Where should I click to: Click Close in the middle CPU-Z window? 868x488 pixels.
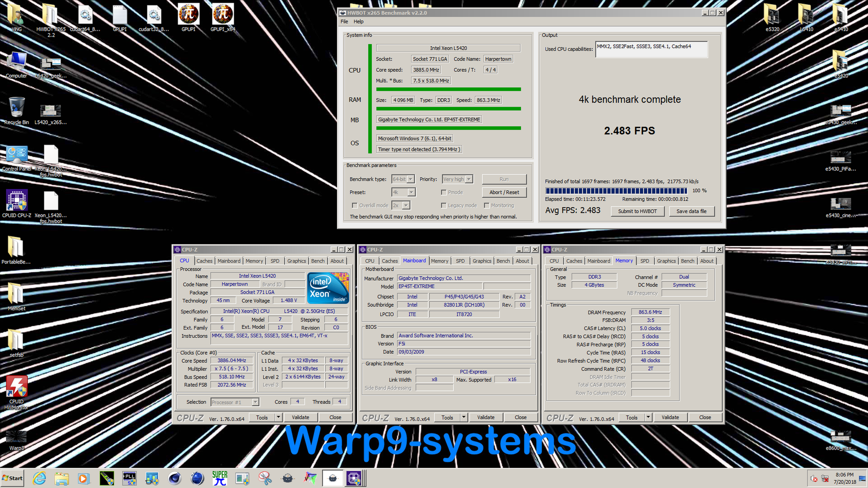(x=521, y=418)
